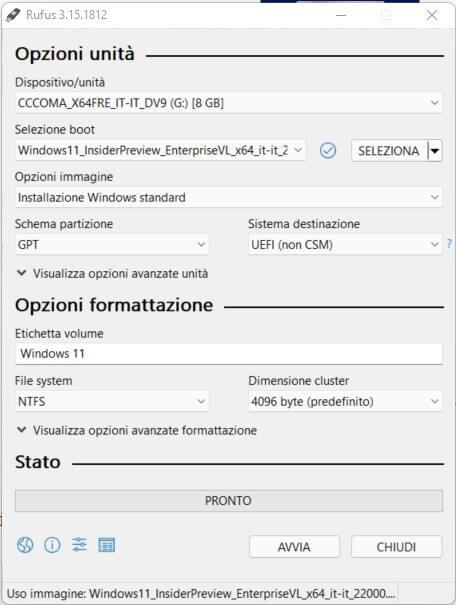Open the language globe icon
The width and height of the screenshot is (456, 605).
coord(25,545)
